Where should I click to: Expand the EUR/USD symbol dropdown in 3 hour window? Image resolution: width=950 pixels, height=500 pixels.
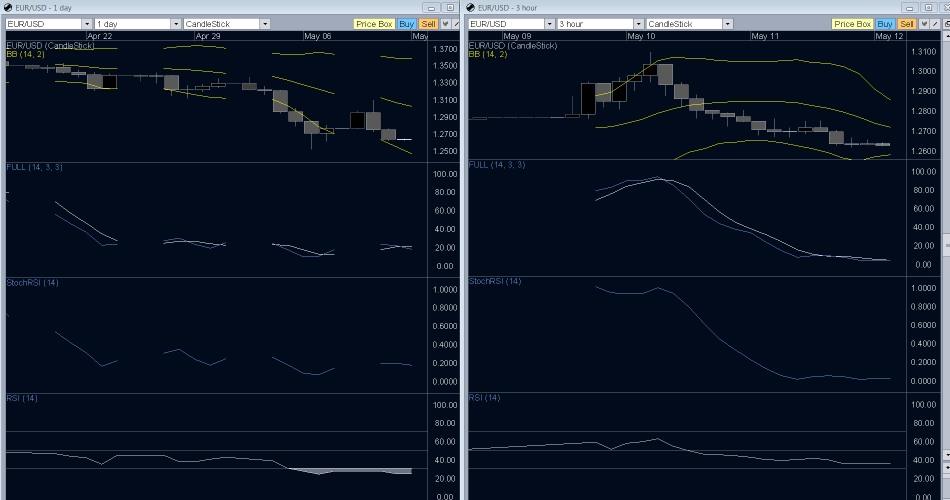pyautogui.click(x=550, y=24)
